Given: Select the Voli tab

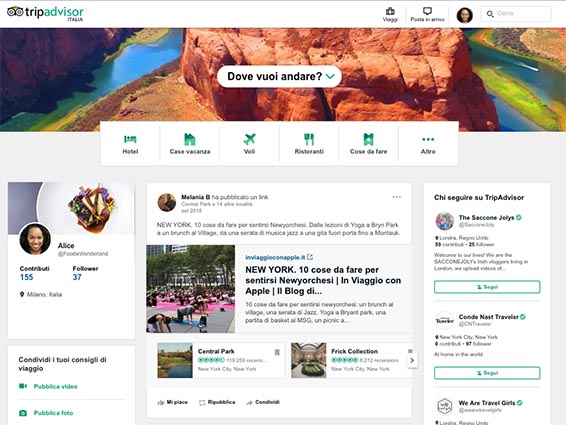Looking at the screenshot, I should (x=249, y=144).
